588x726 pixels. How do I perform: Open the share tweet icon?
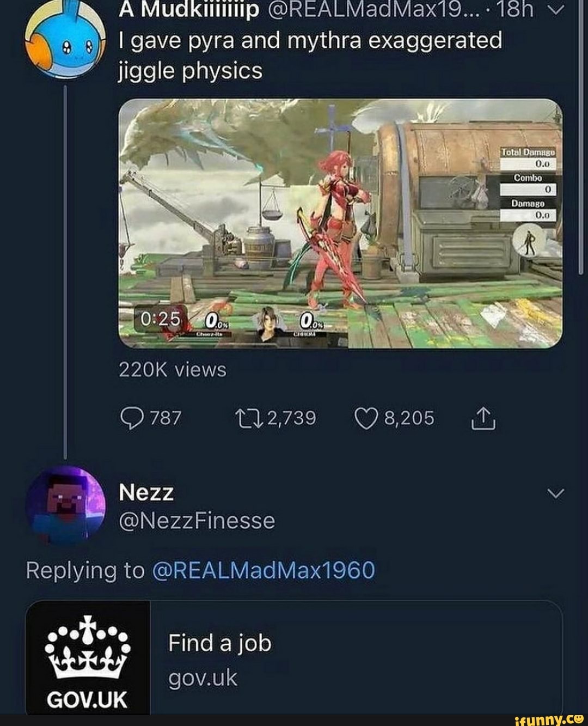[483, 417]
